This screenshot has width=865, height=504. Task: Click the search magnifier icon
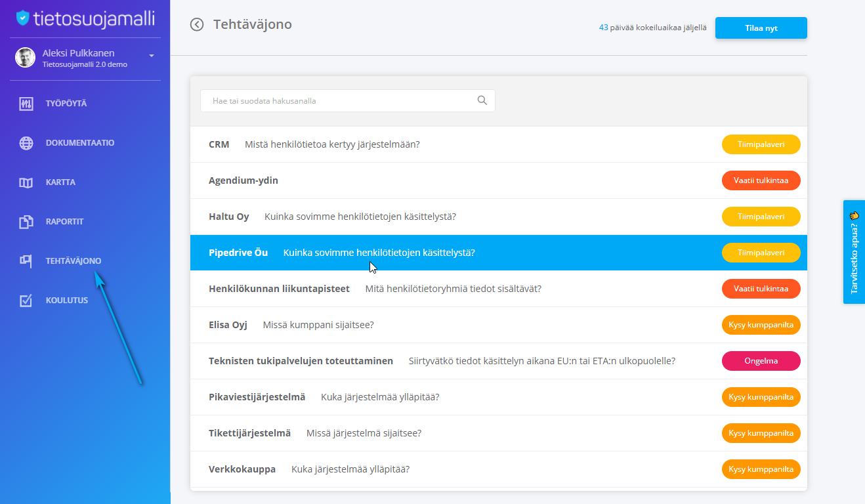point(482,100)
